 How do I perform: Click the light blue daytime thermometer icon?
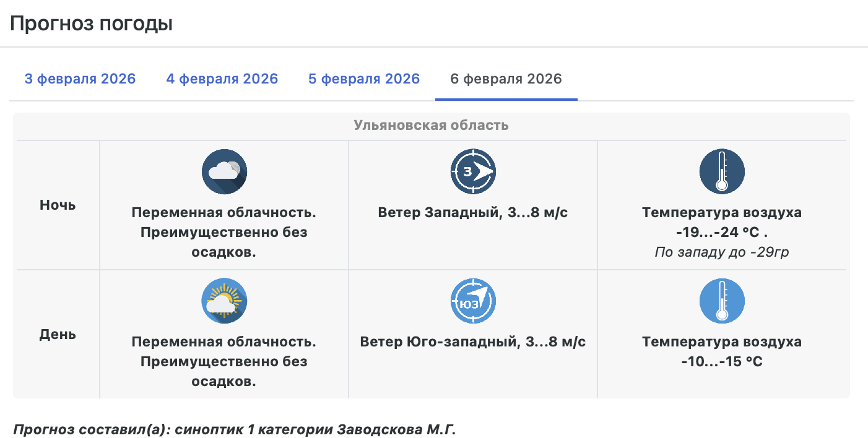click(721, 301)
